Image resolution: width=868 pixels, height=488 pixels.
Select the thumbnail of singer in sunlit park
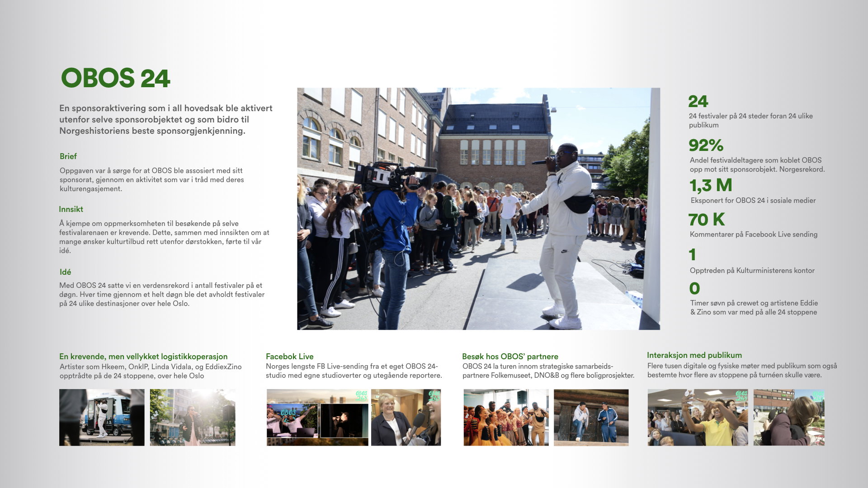coord(193,418)
